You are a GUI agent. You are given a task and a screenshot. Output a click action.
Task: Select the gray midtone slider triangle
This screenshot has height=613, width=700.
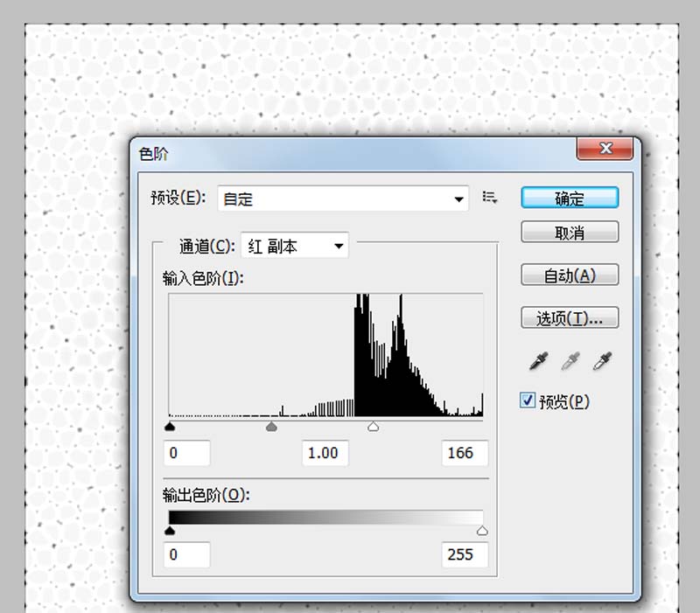[271, 427]
